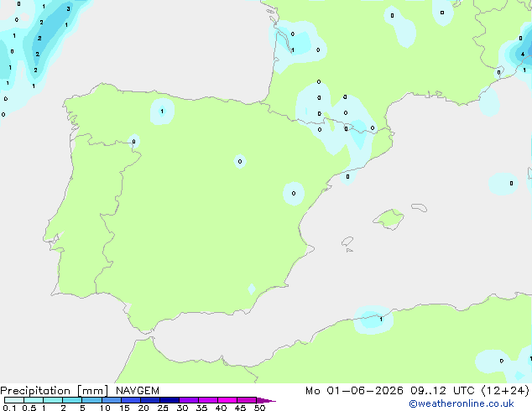Click the Mallorca island outline
Viewport: 532px width, 411px height.
point(389,219)
